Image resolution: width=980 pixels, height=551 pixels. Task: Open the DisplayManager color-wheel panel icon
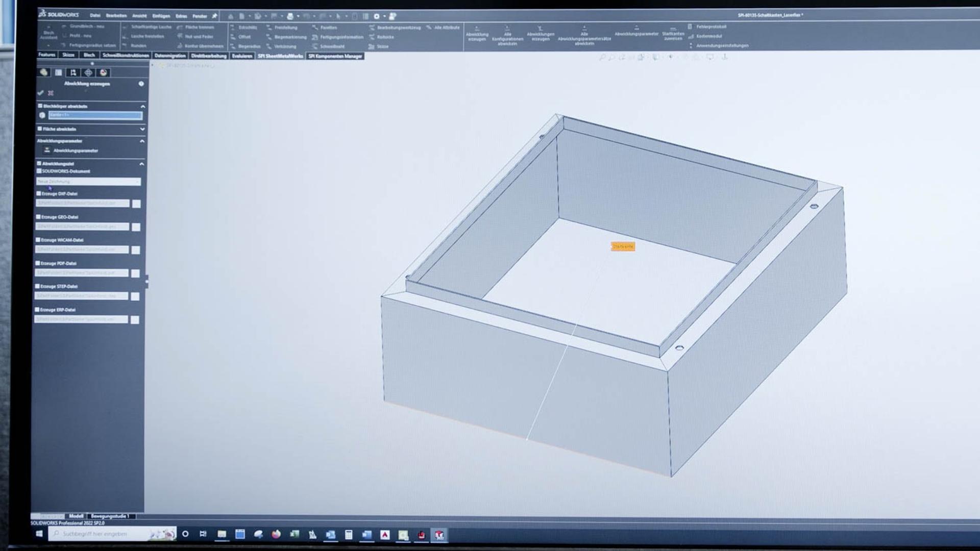click(104, 72)
